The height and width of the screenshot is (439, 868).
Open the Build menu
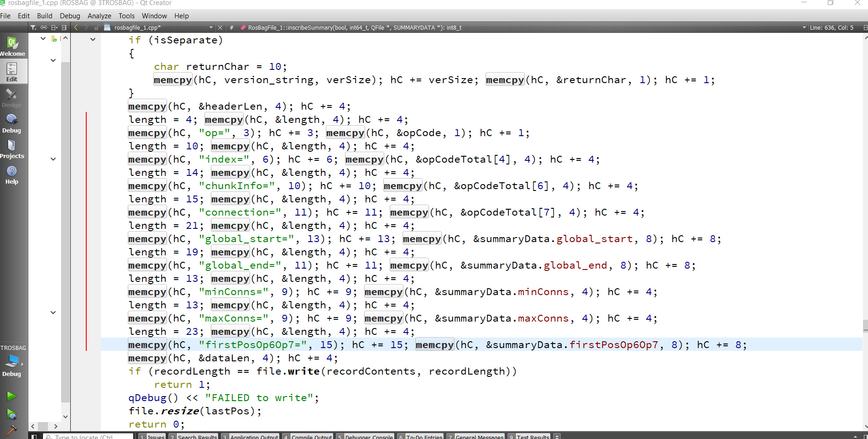point(44,16)
